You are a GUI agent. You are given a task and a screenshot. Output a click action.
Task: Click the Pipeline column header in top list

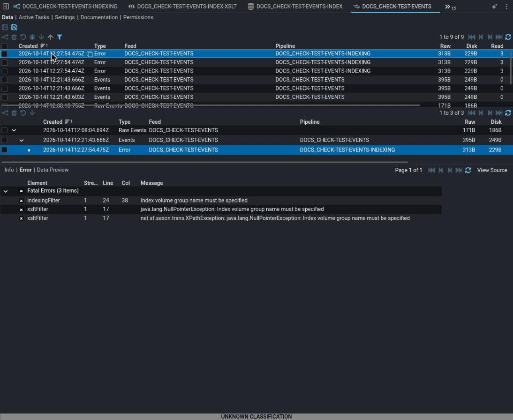pyautogui.click(x=285, y=46)
